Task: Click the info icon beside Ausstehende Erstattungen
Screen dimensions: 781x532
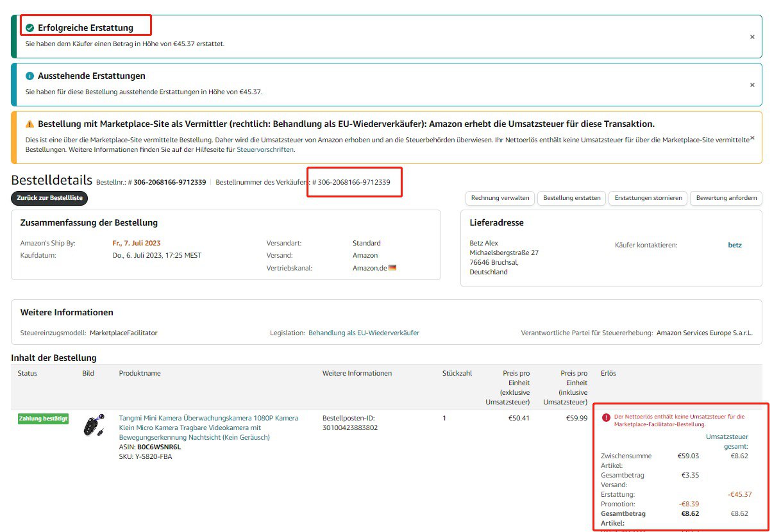Action: (x=30, y=76)
